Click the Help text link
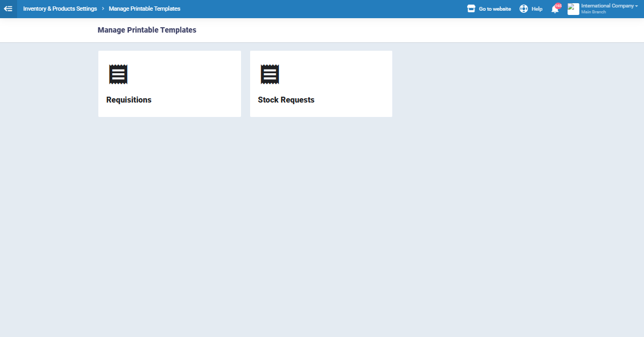 pos(537,9)
